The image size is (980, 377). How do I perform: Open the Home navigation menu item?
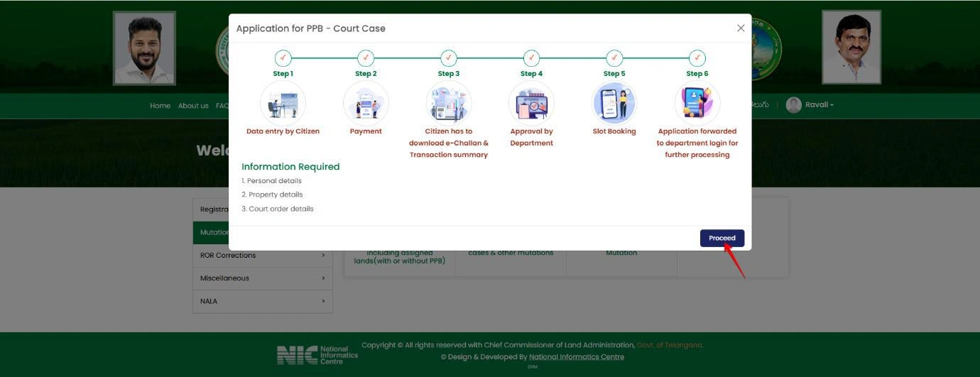pos(160,106)
